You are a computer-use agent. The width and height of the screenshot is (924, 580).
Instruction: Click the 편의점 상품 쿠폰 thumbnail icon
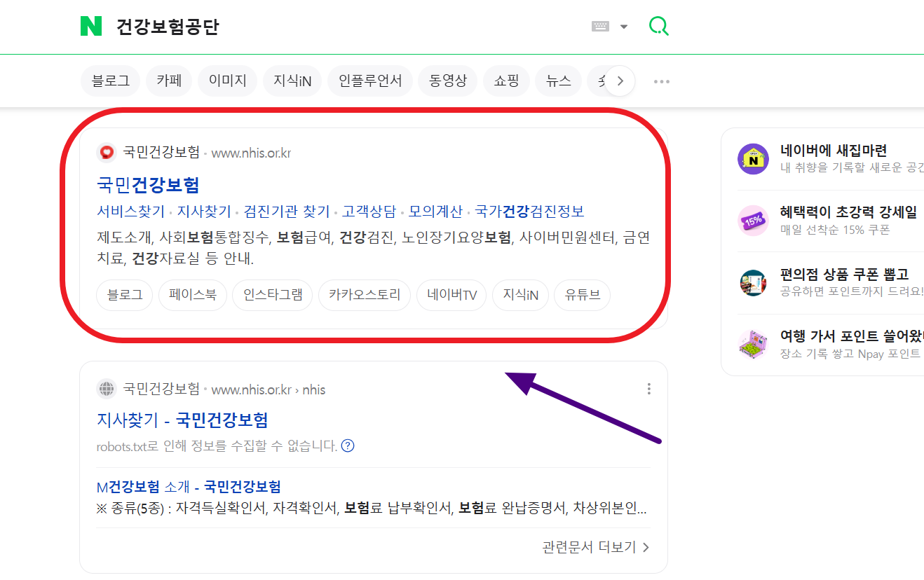754,282
